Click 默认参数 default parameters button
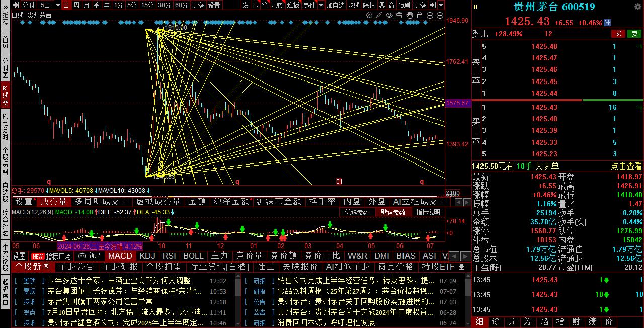 (393, 212)
